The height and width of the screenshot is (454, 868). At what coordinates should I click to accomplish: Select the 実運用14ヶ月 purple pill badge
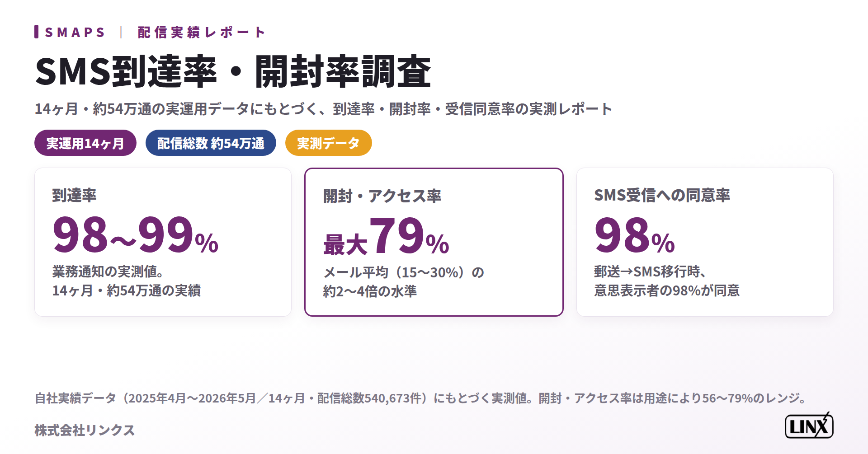point(85,143)
